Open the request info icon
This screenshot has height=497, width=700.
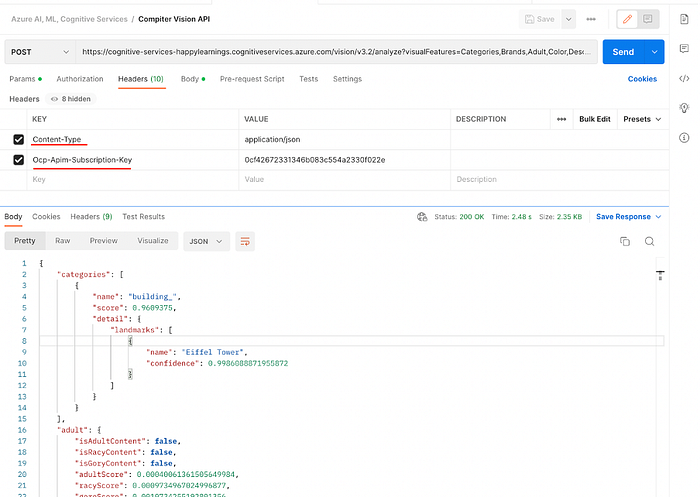coord(684,138)
